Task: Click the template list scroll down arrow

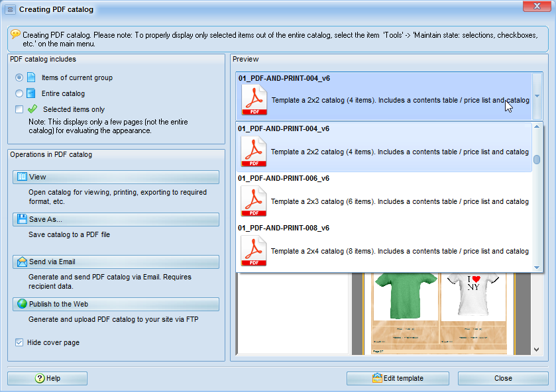Action: tap(537, 268)
